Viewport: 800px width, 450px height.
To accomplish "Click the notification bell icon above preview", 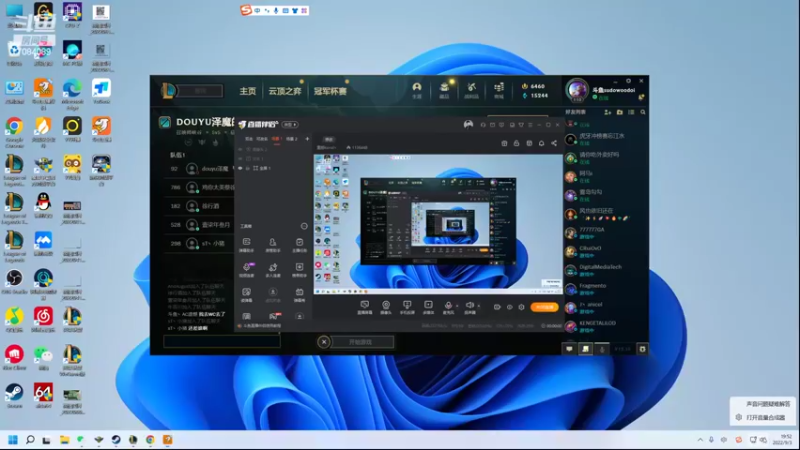I will point(541,143).
